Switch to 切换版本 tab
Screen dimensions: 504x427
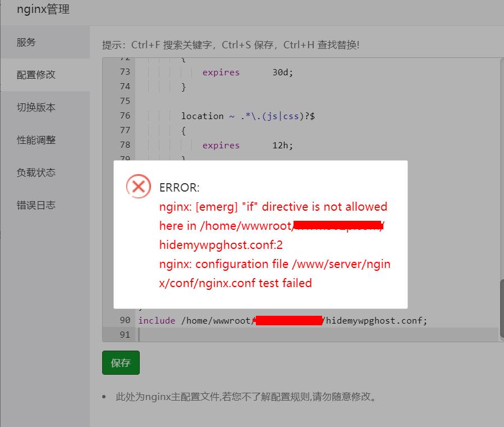coord(45,107)
